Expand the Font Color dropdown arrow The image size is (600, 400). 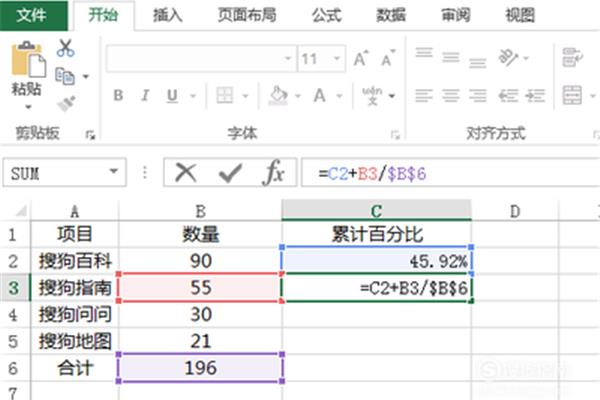coord(339,96)
